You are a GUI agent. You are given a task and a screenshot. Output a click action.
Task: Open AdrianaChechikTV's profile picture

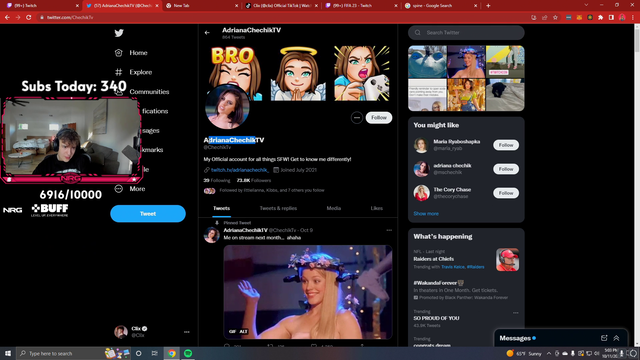pos(227,107)
